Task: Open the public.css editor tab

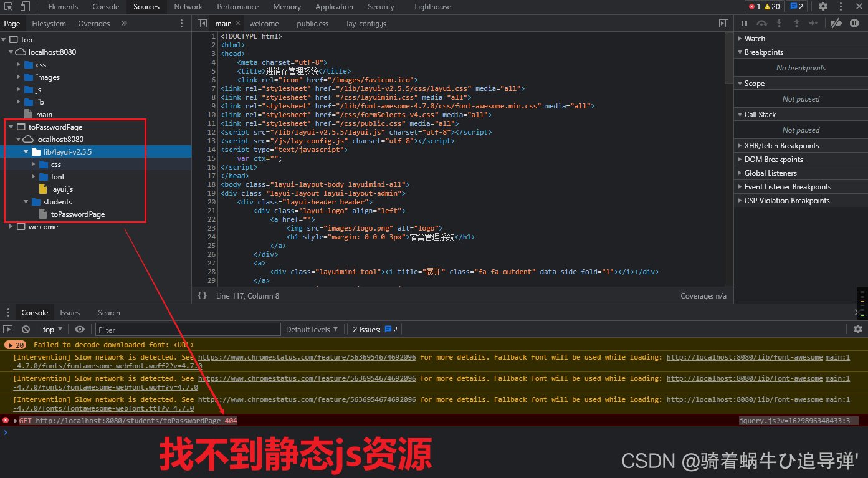Action: (x=312, y=24)
